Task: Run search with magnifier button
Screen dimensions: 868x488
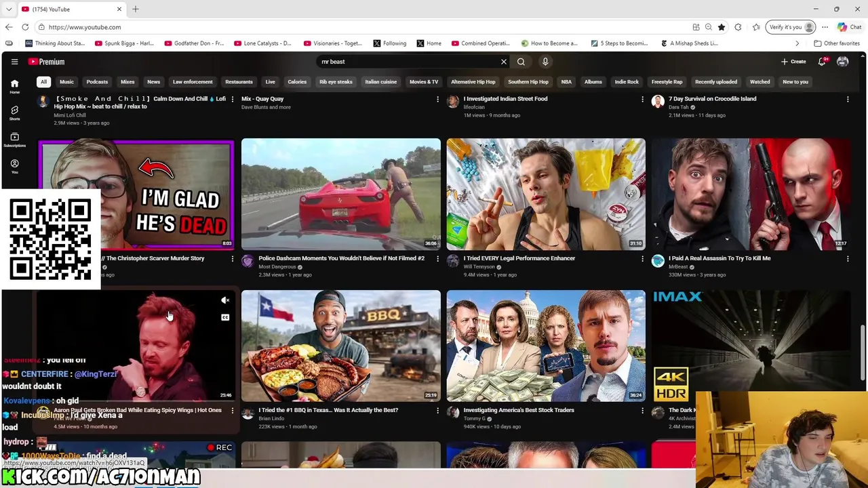Action: coord(521,62)
